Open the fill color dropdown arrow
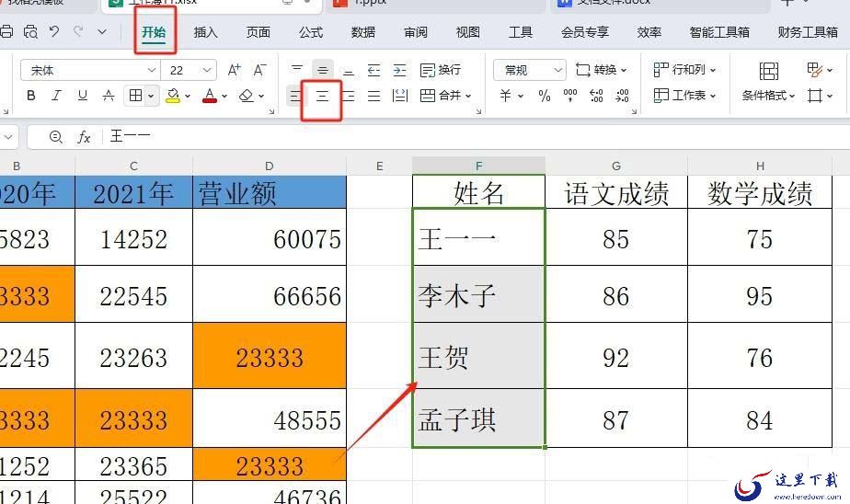The width and height of the screenshot is (850, 504). pyautogui.click(x=188, y=97)
